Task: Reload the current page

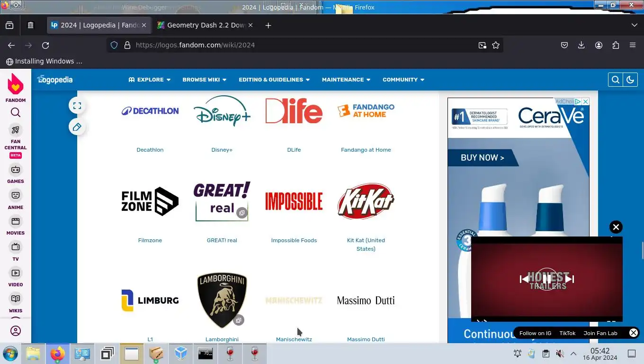Action: pyautogui.click(x=45, y=45)
